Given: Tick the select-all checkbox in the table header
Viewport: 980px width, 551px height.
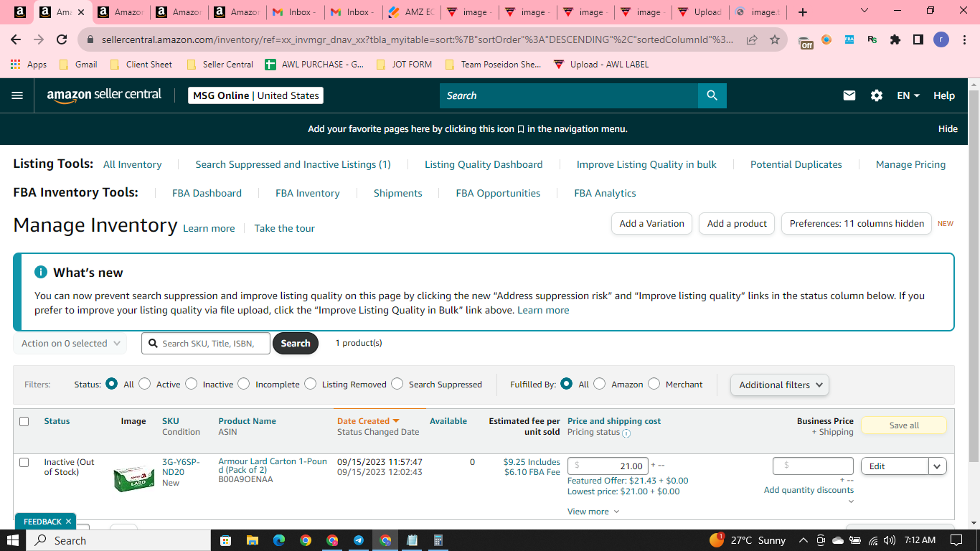Looking at the screenshot, I should tap(24, 421).
